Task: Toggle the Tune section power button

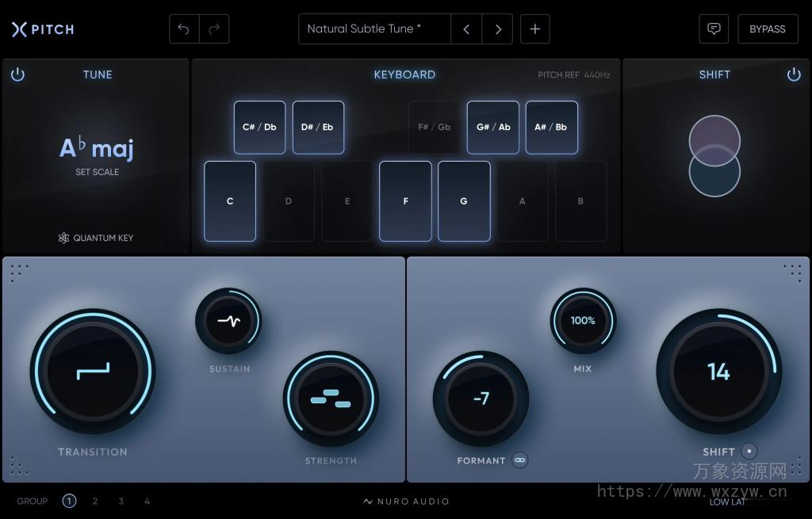Action: point(17,74)
